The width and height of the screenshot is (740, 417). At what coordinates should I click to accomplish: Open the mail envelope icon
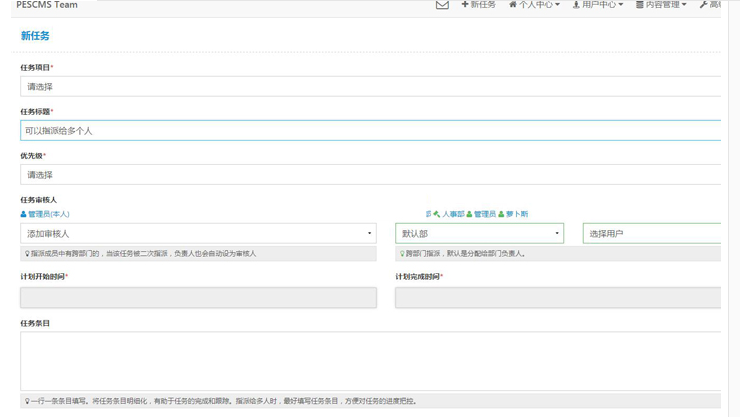point(442,5)
